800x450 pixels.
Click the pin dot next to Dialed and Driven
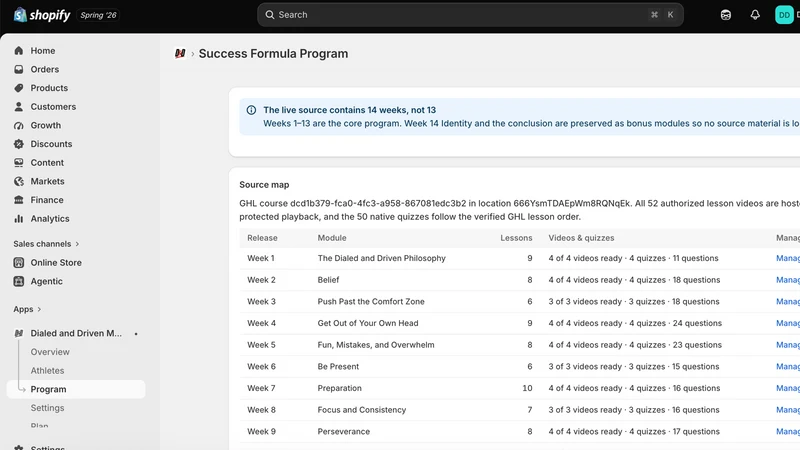[136, 334]
